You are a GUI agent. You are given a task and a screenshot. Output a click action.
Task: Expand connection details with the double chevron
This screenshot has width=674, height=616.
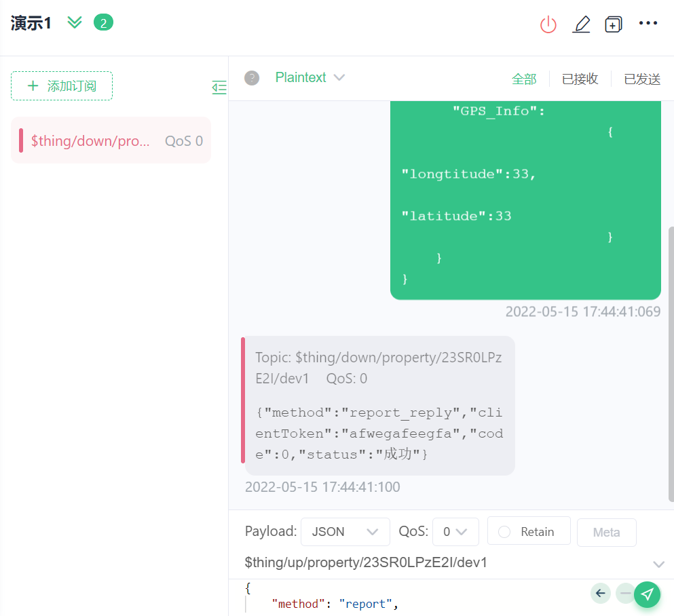point(75,22)
